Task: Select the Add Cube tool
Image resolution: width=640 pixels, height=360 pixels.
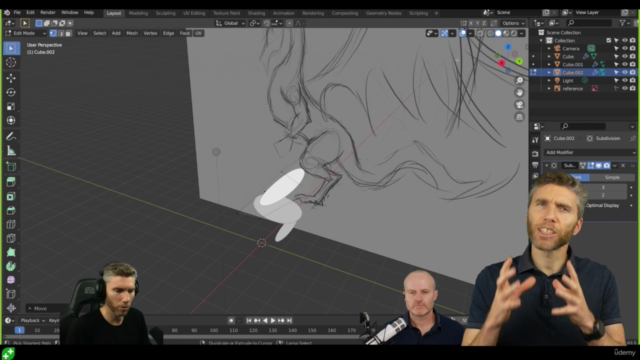Action: pyautogui.click(x=11, y=167)
